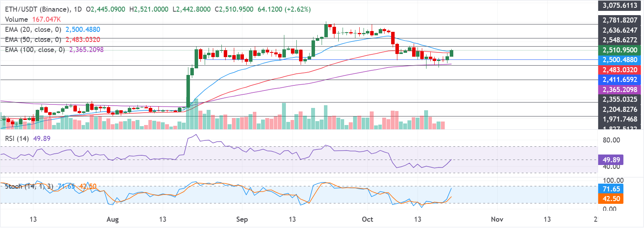This screenshot has width=644, height=231.
Task: Click the orange Stoch value tag 42.50
Action: (611, 199)
